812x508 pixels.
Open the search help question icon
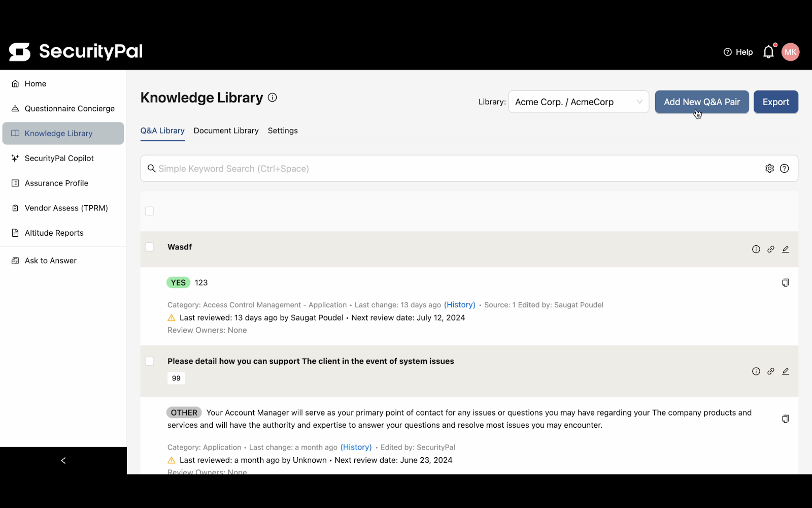(x=785, y=169)
